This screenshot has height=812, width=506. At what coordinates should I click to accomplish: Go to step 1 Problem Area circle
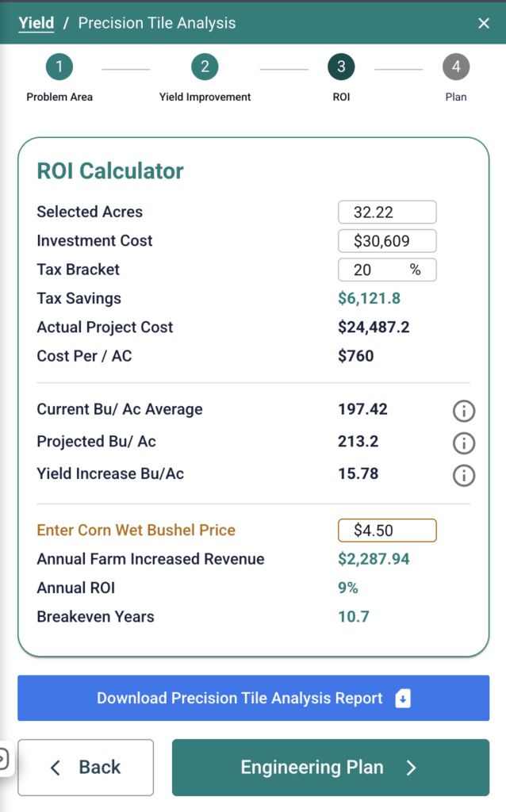pyautogui.click(x=59, y=67)
